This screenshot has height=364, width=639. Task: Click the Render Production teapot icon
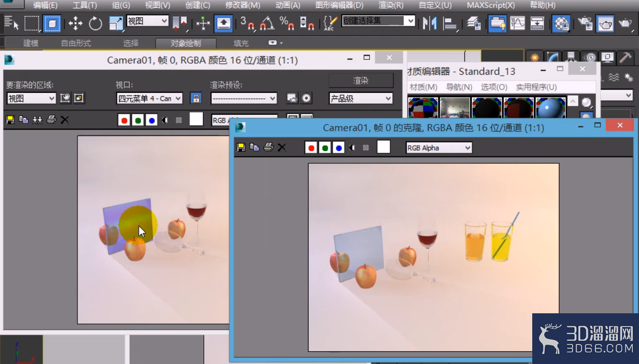pyautogui.click(x=625, y=23)
